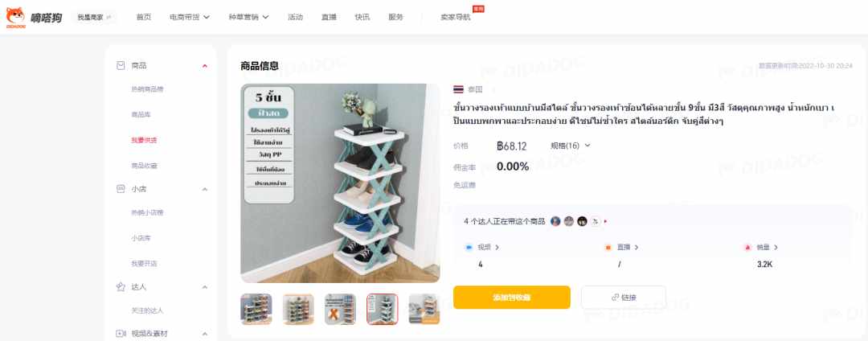Screen dimensions: 868x341
Task: Click the Didadog fox logo
Action: 15,18
